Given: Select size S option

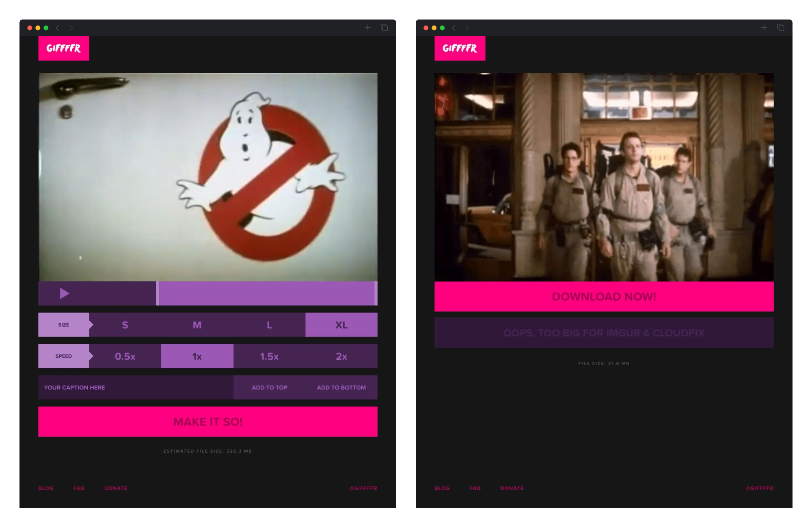Looking at the screenshot, I should click(x=125, y=325).
